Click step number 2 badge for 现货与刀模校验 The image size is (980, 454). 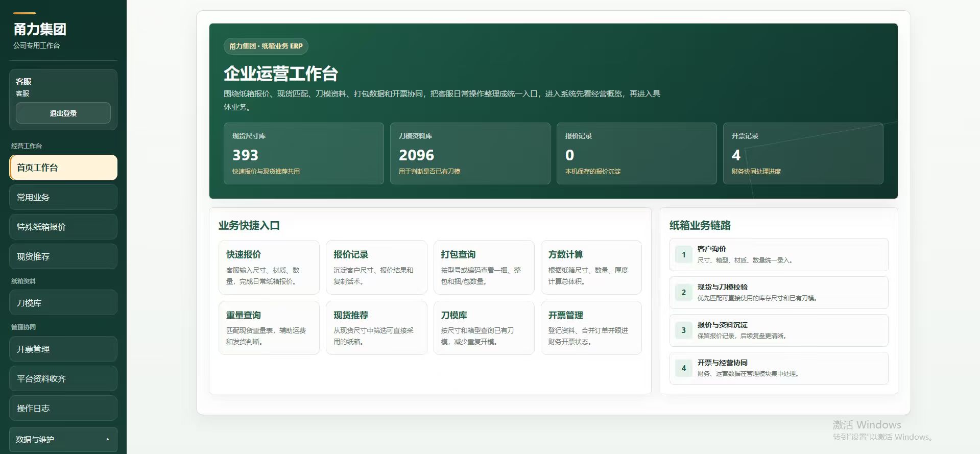(684, 293)
